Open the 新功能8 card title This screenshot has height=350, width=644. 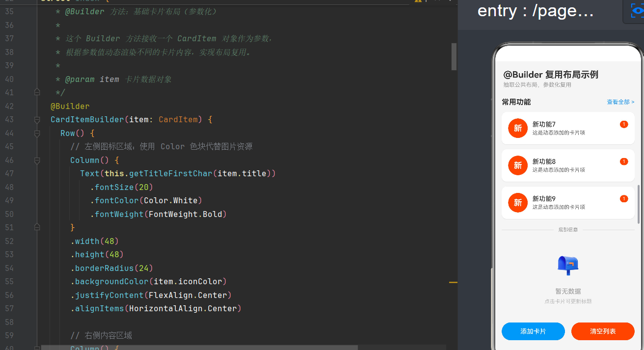point(544,162)
